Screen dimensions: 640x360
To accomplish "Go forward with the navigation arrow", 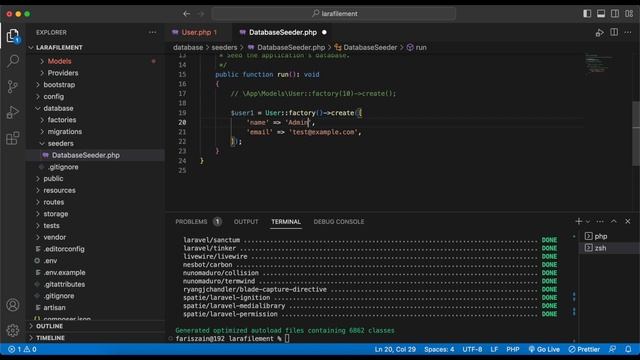I will pos(201,13).
